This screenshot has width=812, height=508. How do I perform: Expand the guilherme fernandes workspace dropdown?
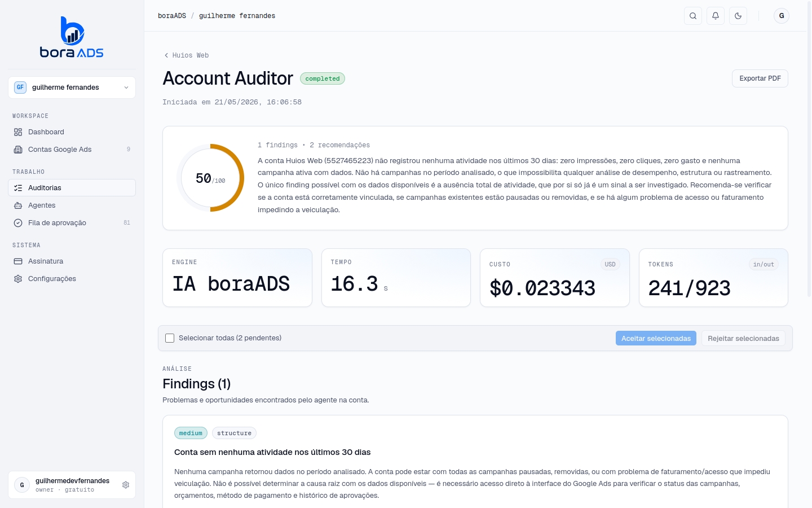tap(72, 87)
